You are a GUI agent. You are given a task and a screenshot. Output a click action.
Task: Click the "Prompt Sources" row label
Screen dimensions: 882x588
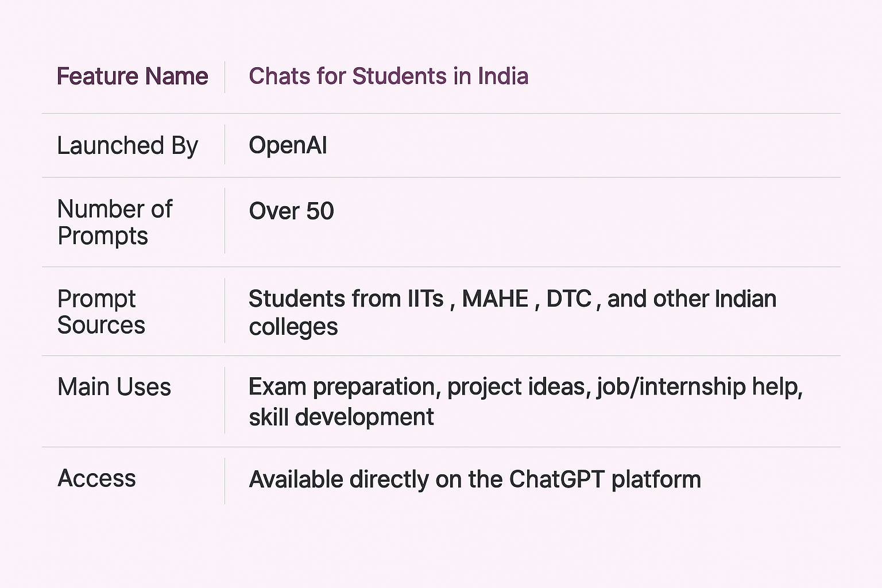(x=101, y=312)
